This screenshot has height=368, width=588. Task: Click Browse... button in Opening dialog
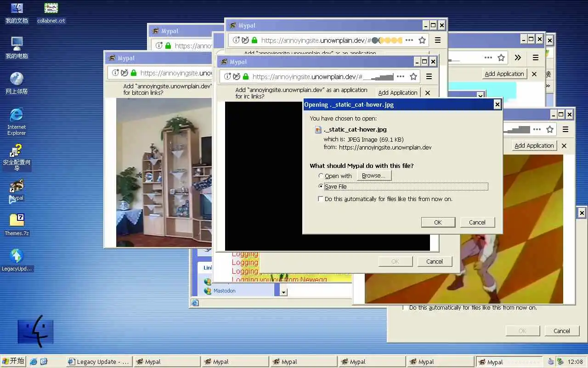tap(374, 176)
